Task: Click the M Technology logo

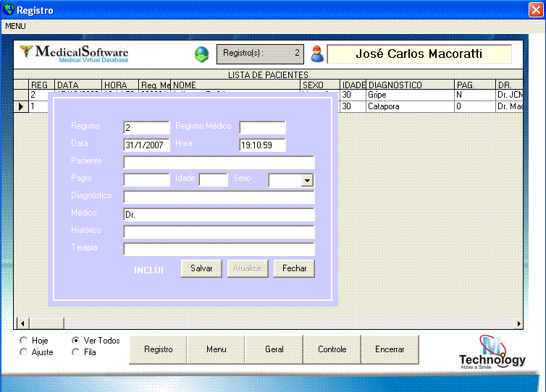Action: (492, 352)
